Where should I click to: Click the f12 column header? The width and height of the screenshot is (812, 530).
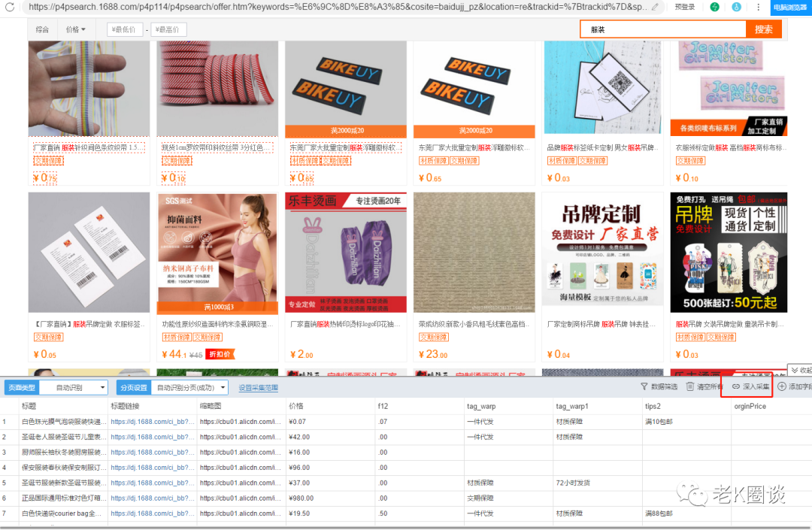(x=383, y=406)
